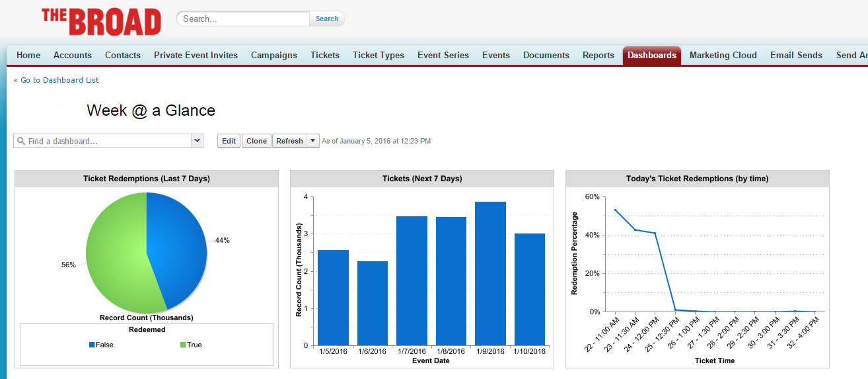This screenshot has height=379, width=868.
Task: Go to the Contacts tab
Action: pyautogui.click(x=123, y=56)
